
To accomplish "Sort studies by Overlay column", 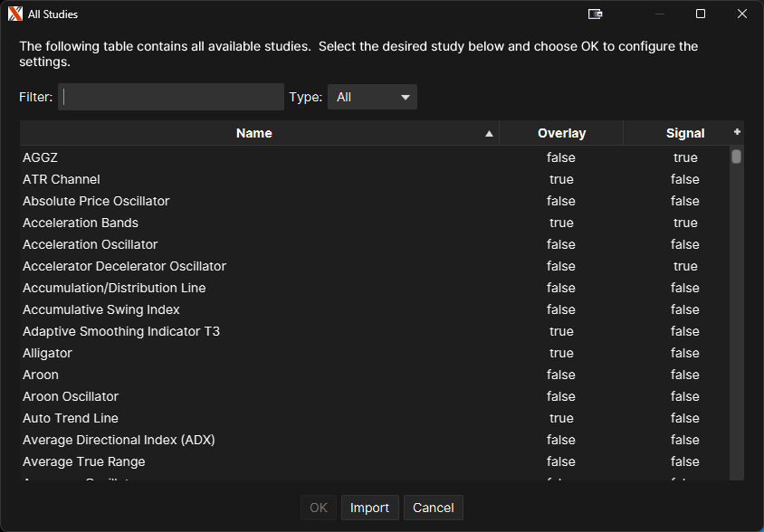I will point(561,133).
